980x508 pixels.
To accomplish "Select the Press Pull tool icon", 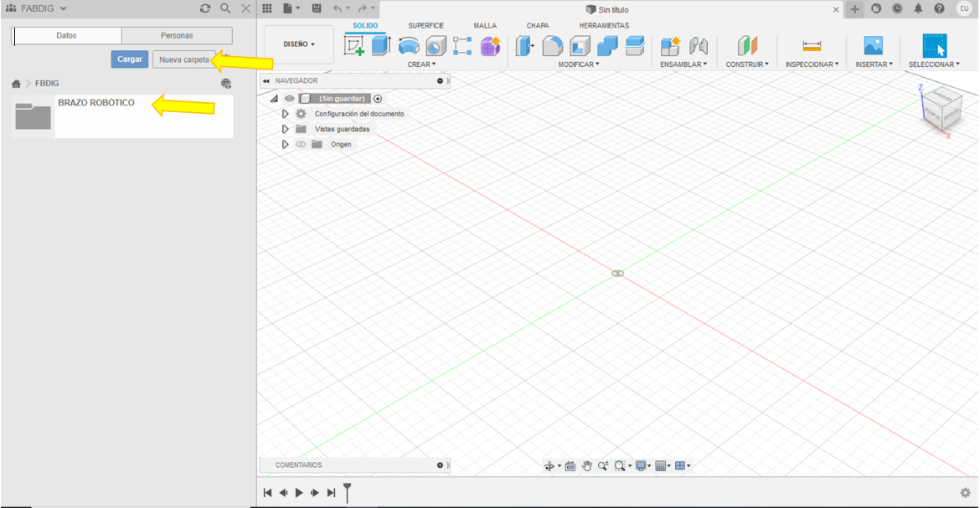I will pyautogui.click(x=524, y=46).
